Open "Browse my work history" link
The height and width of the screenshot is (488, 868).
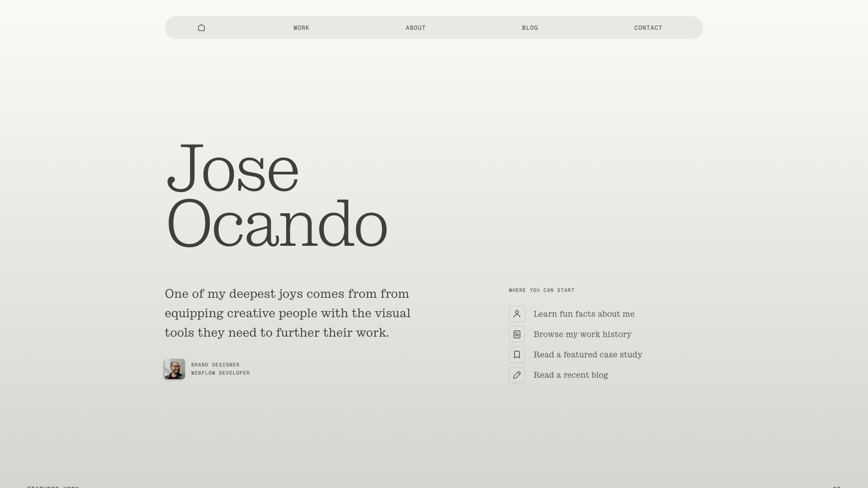click(x=582, y=334)
